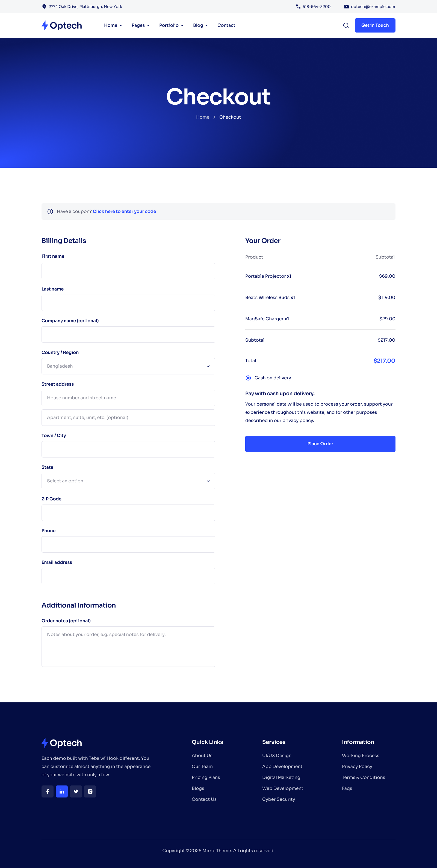Image resolution: width=437 pixels, height=868 pixels.
Task: Open the search magnifier icon
Action: click(x=346, y=25)
